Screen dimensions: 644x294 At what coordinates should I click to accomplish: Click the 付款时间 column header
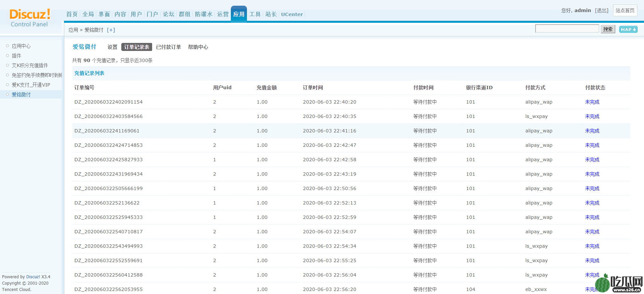click(423, 87)
